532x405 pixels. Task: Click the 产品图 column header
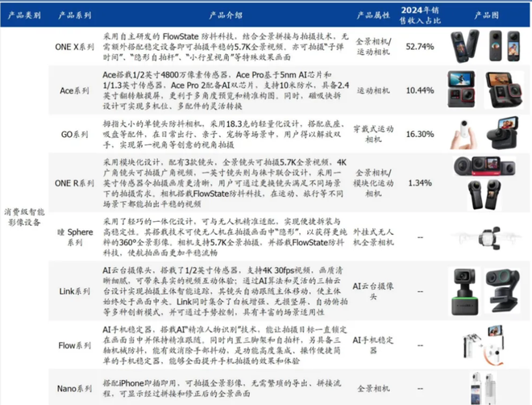click(487, 15)
